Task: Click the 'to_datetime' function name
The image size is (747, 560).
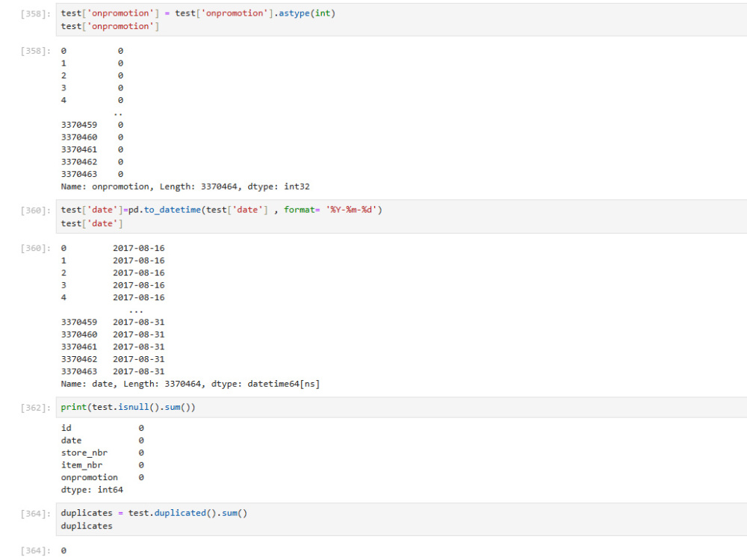Action: click(x=173, y=210)
